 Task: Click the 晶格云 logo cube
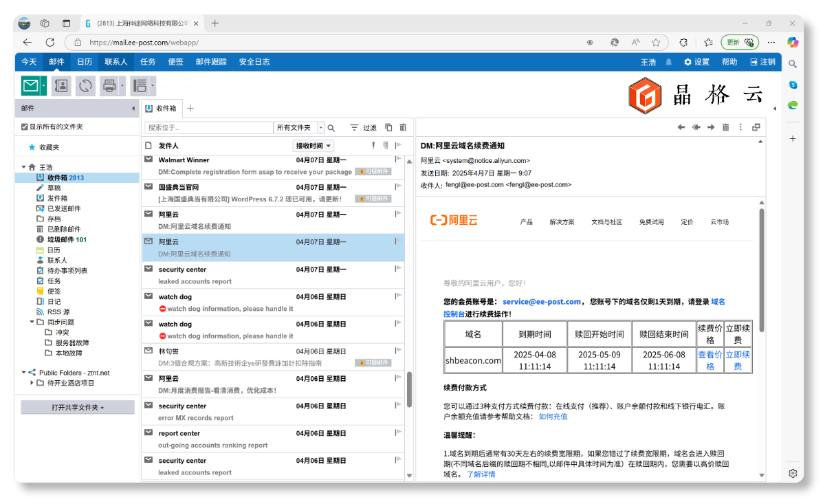(x=646, y=96)
